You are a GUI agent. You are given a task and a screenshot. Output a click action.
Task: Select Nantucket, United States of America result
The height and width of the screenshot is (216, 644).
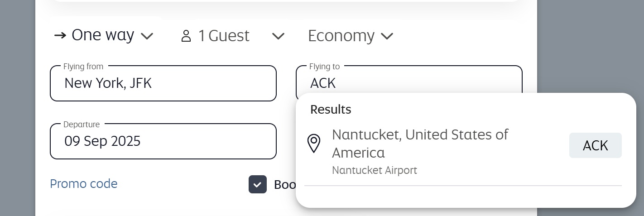coord(420,144)
